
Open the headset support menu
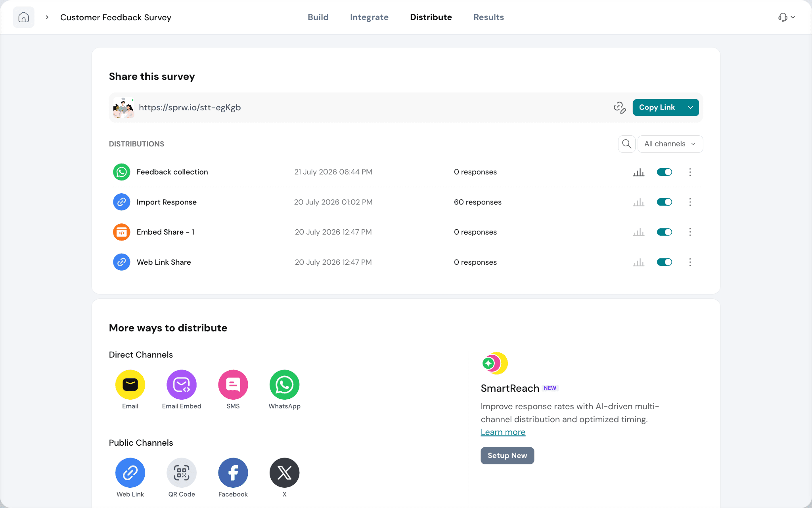787,17
